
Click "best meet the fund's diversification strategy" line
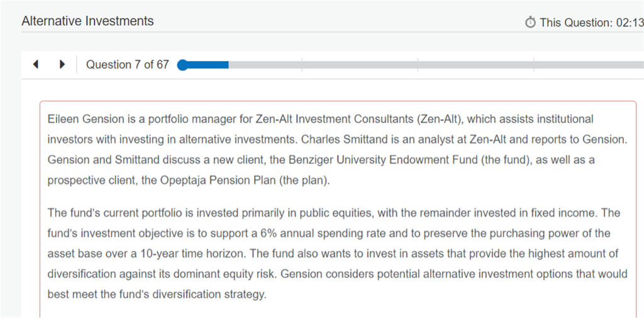[157, 293]
